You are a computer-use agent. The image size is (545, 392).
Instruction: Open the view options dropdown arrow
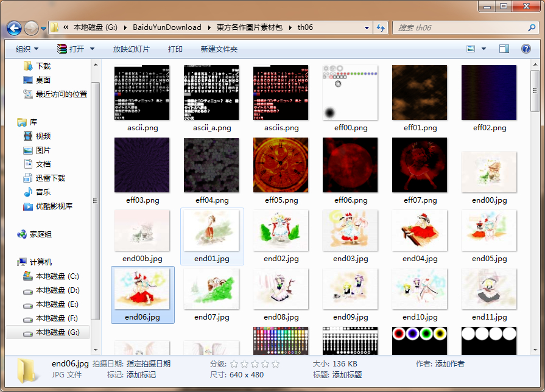pos(484,49)
